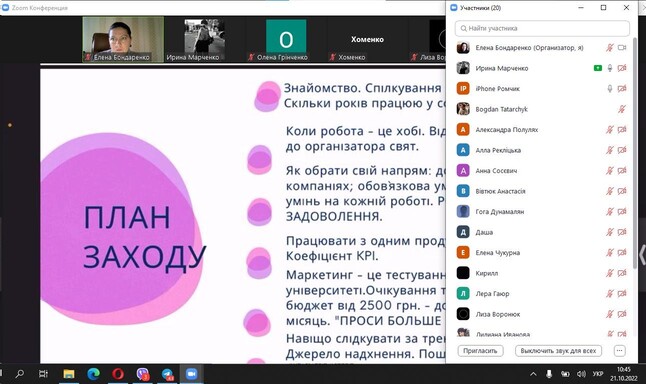Select participant Bogdan Tatarchyk in list

(542, 109)
